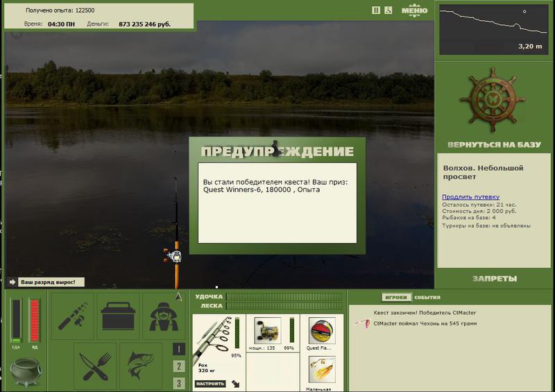Select rod slot 3
This screenshot has width=555, height=392.
(x=179, y=383)
